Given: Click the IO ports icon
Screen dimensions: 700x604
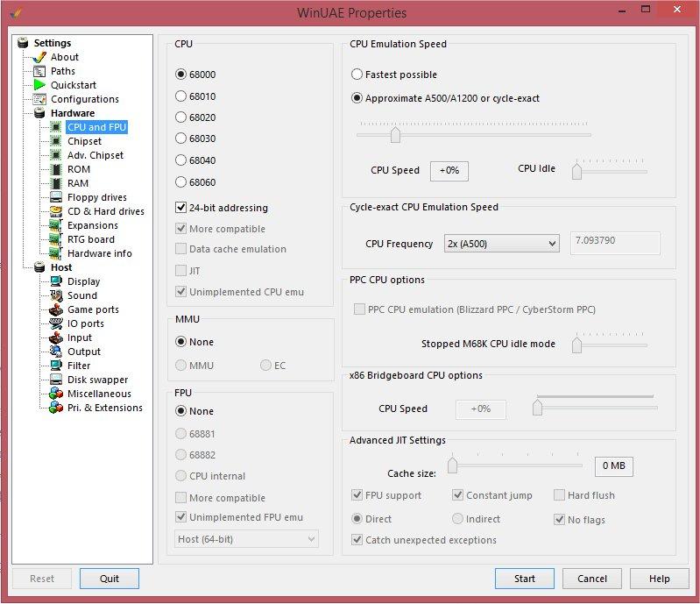Looking at the screenshot, I should click(x=56, y=323).
